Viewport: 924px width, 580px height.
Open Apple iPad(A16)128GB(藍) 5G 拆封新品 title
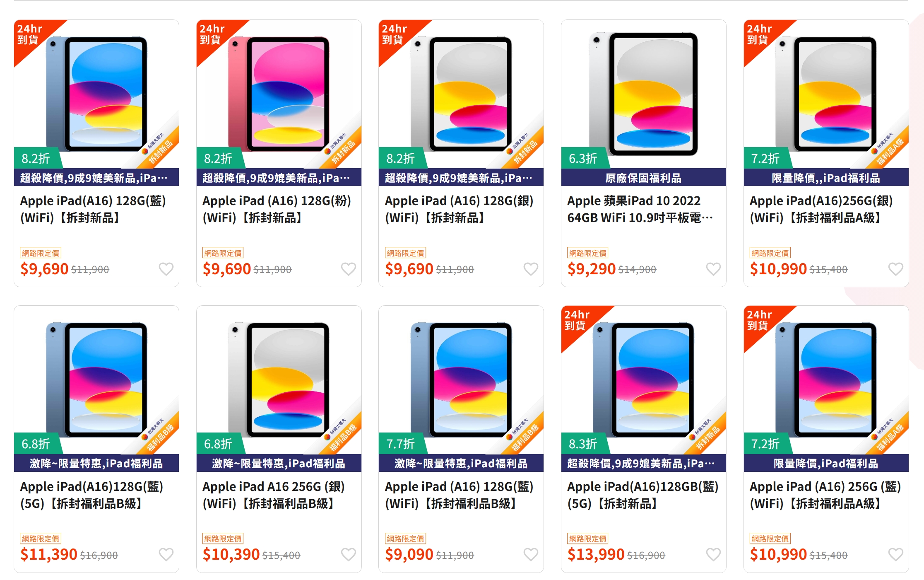coord(642,495)
